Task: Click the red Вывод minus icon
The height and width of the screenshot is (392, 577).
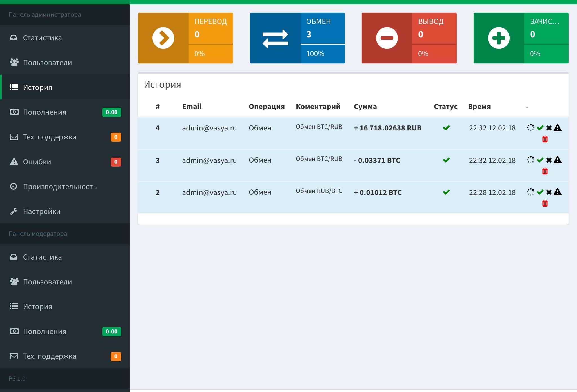Action: click(387, 38)
